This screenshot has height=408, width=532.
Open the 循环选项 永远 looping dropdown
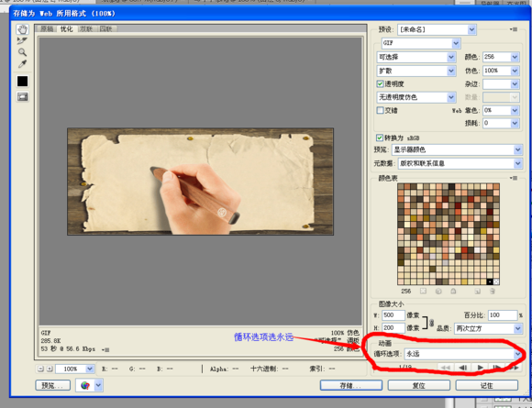(x=463, y=354)
